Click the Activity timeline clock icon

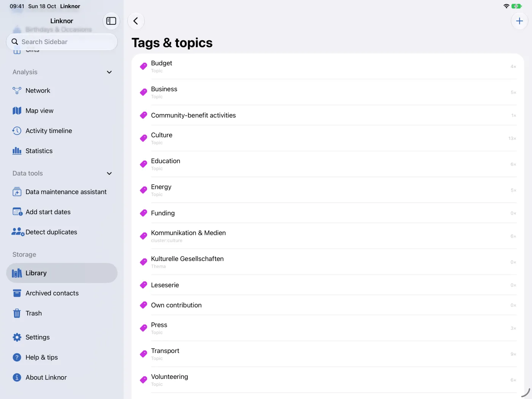17,131
